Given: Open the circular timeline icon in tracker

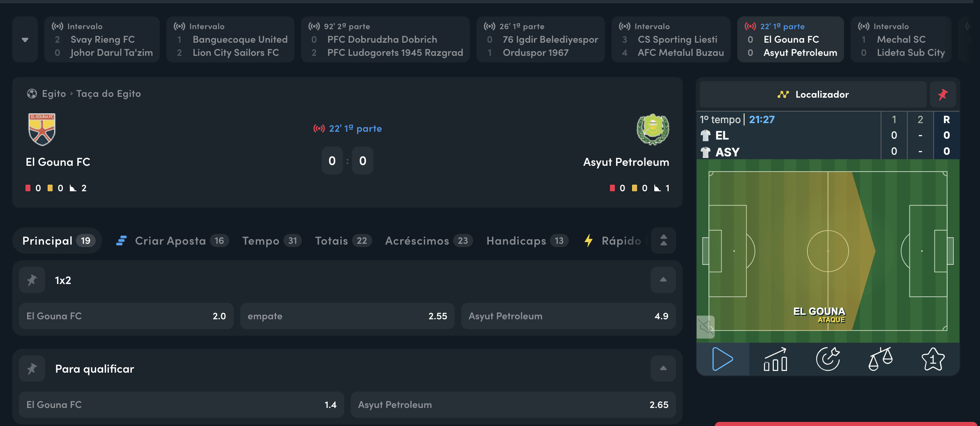Looking at the screenshot, I should click(828, 359).
